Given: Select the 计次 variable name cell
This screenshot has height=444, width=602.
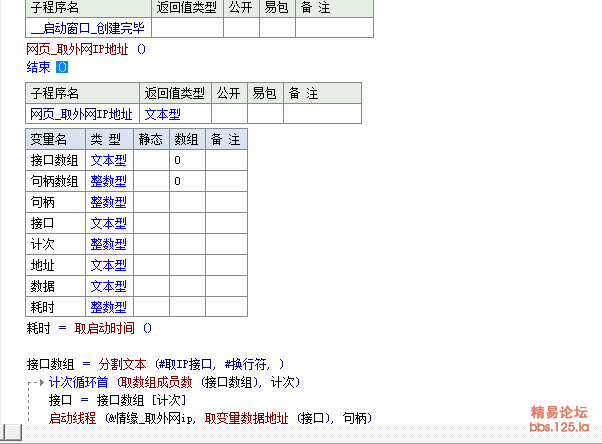Looking at the screenshot, I should [55, 244].
